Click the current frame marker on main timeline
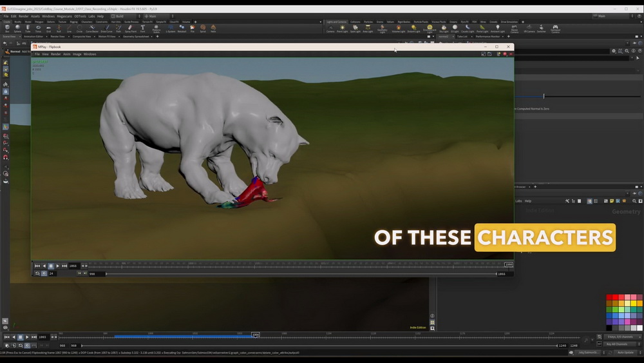This screenshot has height=363, width=644. [256, 335]
